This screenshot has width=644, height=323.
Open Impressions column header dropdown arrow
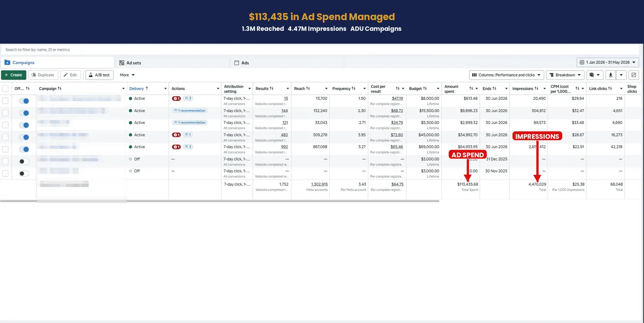coord(545,89)
